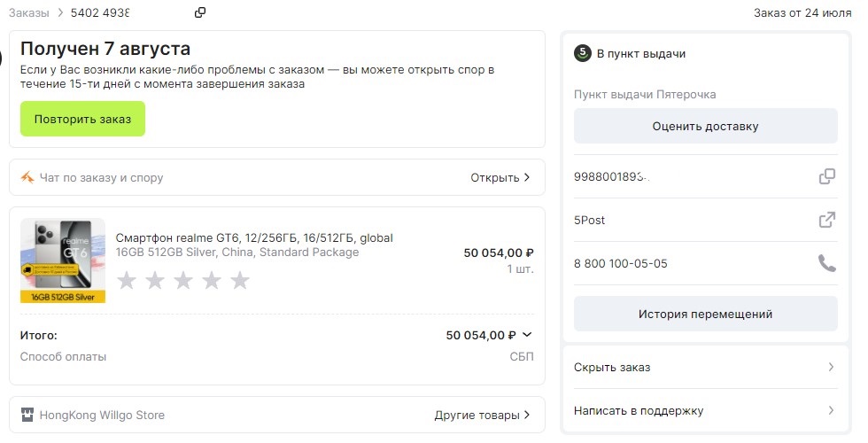Image resolution: width=868 pixels, height=443 pixels.
Task: Rate the product with the third star
Action: (x=183, y=281)
